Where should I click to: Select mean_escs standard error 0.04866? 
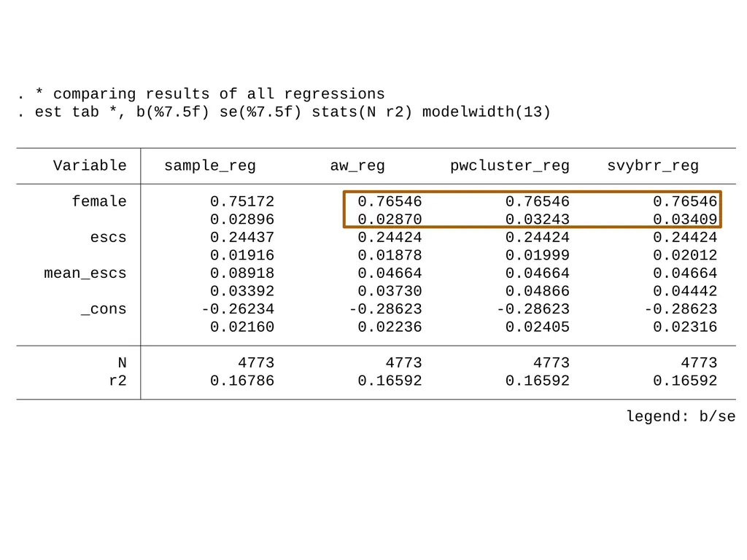click(538, 291)
